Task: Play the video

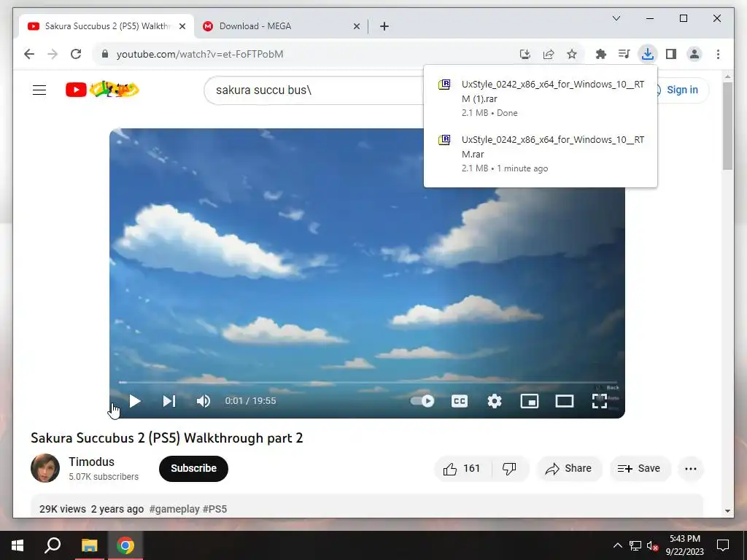Action: point(135,401)
